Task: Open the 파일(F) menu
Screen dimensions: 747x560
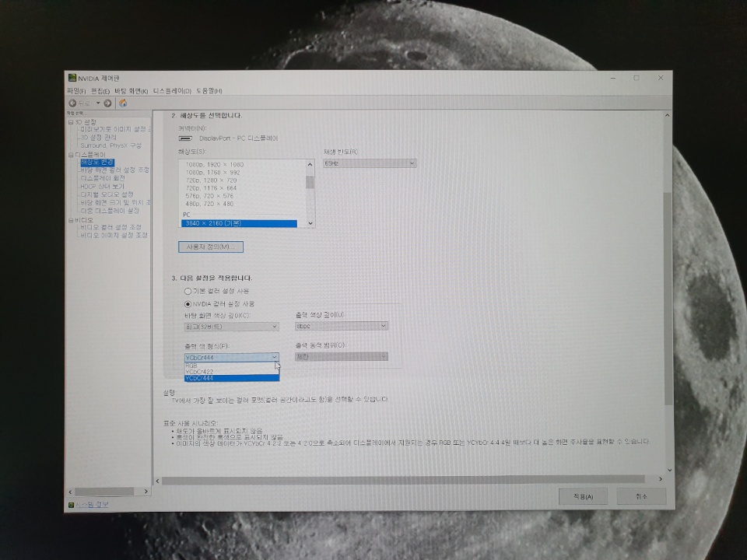Action: 76,91
